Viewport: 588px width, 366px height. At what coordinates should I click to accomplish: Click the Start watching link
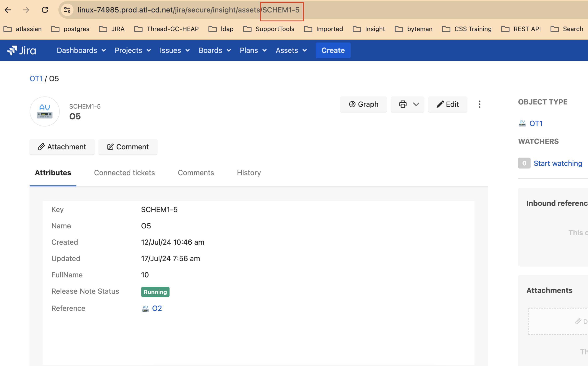(558, 163)
